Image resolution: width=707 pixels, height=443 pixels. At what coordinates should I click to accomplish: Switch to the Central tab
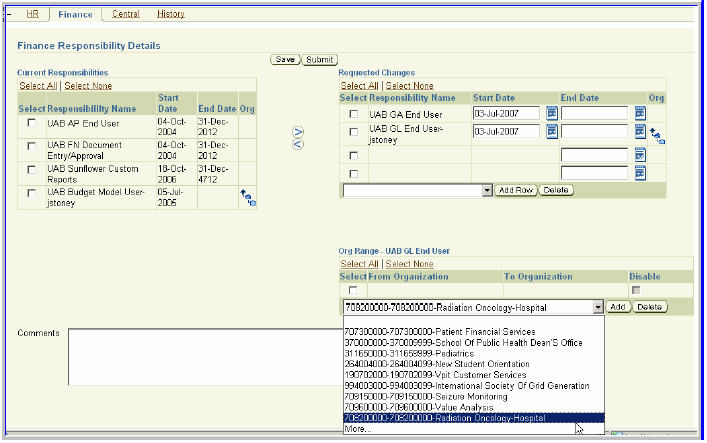pos(125,14)
